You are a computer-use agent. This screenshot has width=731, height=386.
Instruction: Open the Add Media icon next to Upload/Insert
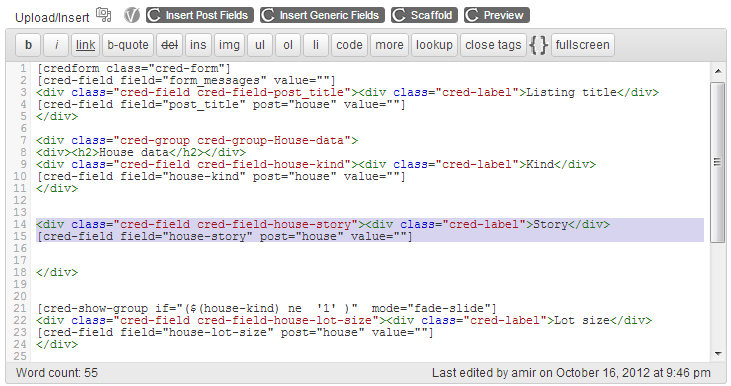tap(103, 15)
